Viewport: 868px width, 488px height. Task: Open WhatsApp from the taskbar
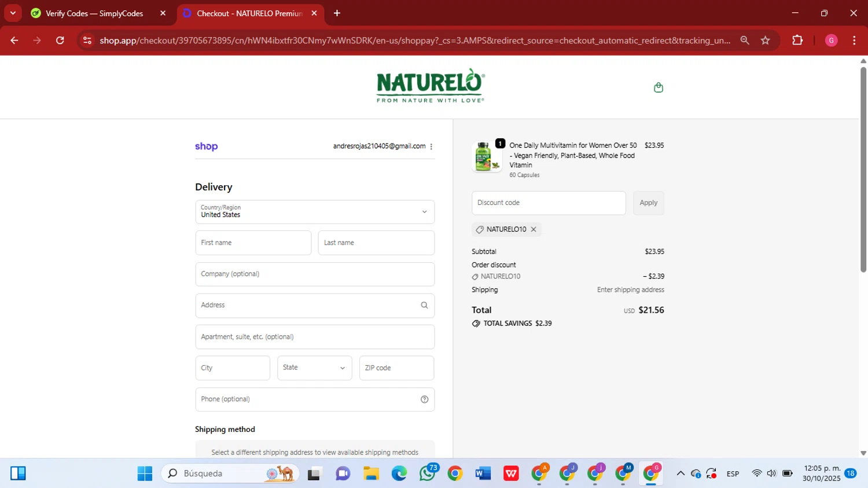click(x=428, y=474)
